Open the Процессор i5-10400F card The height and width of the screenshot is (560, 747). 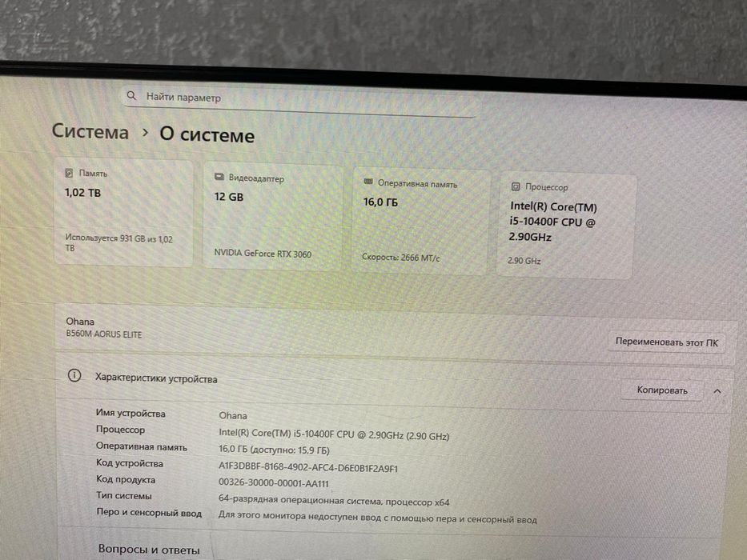click(x=566, y=226)
